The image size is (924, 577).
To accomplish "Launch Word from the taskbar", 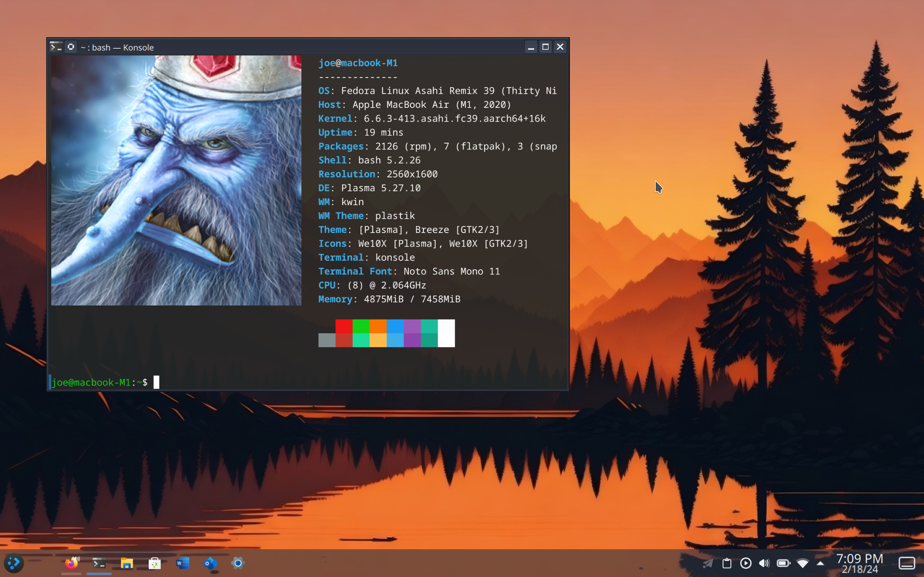I will click(x=183, y=563).
